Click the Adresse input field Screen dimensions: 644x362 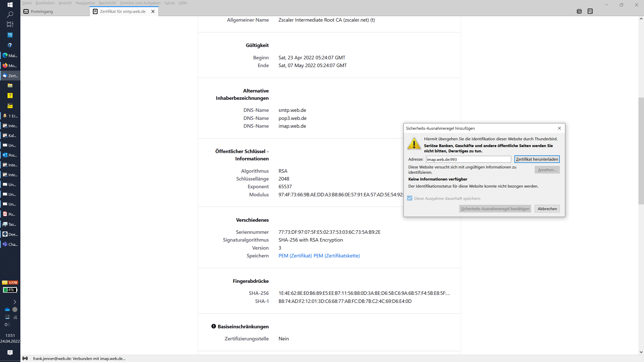(x=468, y=159)
